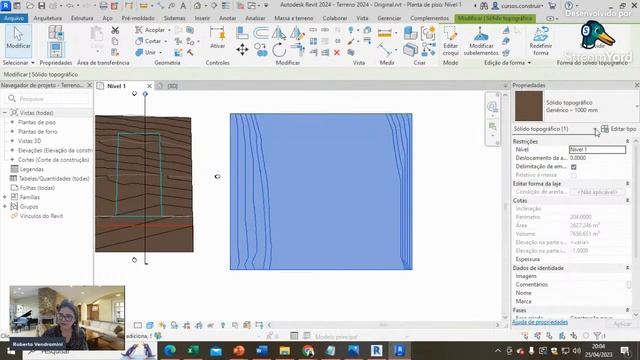Viewport: 640px width, 360px height.
Task: Expand the Vistas 3D node
Action: coord(12,141)
